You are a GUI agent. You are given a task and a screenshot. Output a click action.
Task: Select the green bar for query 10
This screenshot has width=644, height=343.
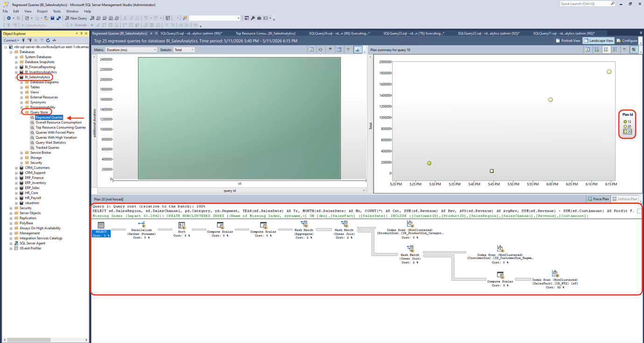[239, 118]
